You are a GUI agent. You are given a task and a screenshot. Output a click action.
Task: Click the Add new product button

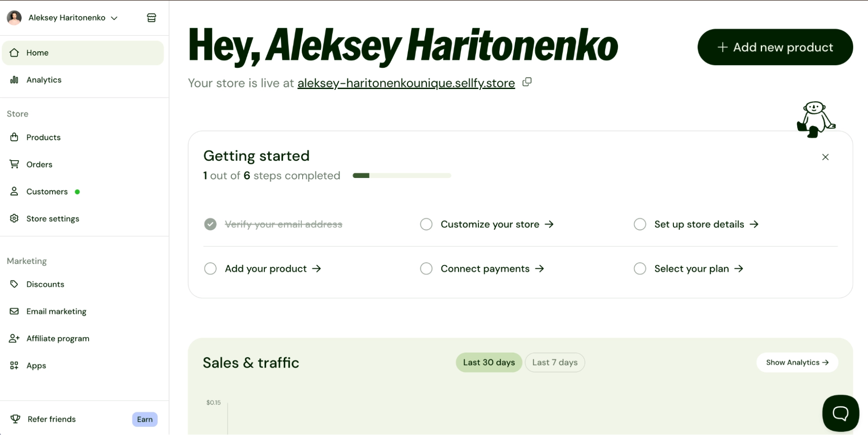point(775,47)
